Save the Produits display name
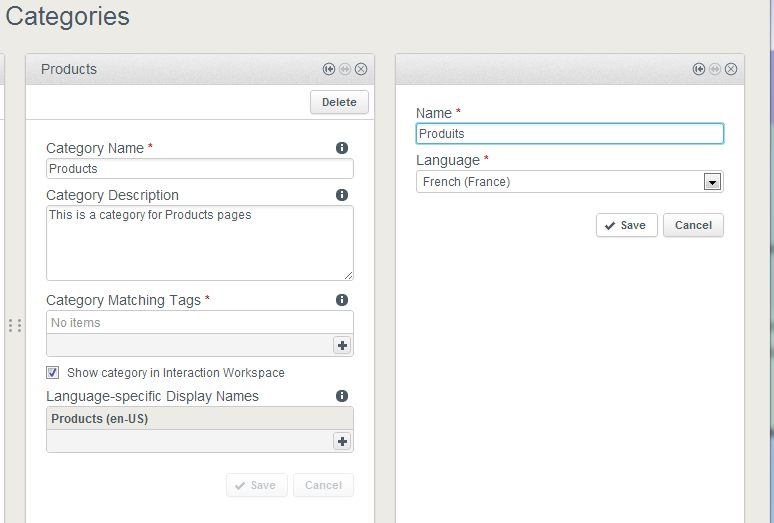This screenshot has height=523, width=774. 626,225
